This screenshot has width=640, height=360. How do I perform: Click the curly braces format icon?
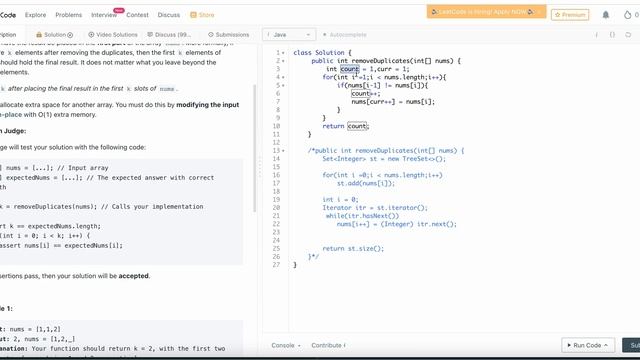tap(612, 35)
